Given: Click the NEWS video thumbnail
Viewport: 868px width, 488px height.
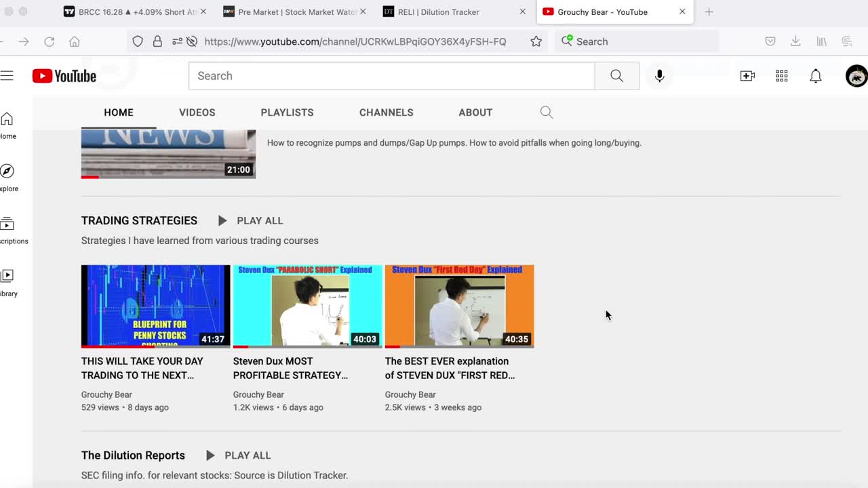Looking at the screenshot, I should (168, 154).
